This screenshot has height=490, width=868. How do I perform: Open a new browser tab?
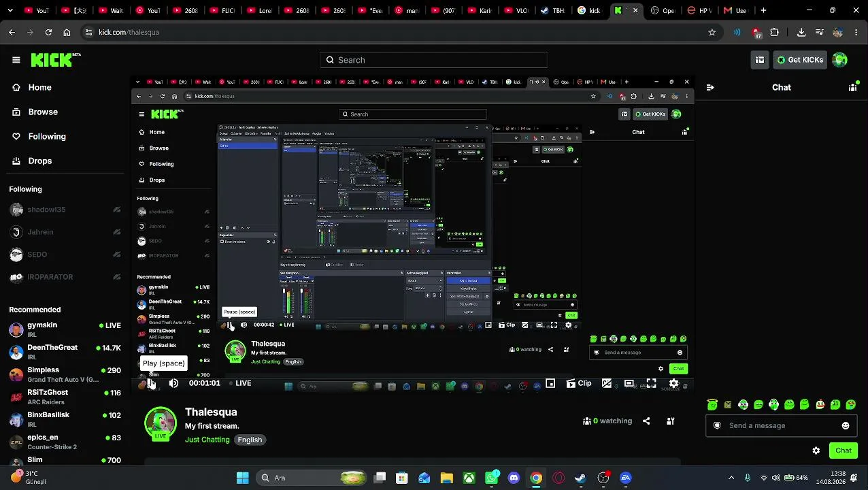click(763, 10)
